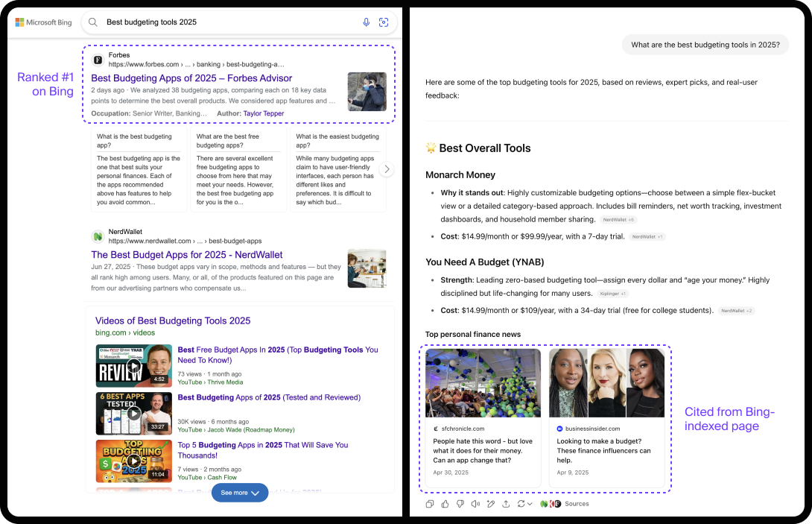Open video title Best Free Budget Apps In 2025

[x=278, y=355]
